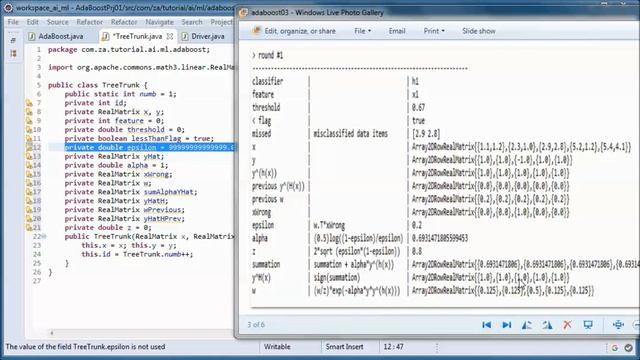Screen dimensions: 640x360
Task: Go to next photo in Photo Gallery
Action: pos(507,325)
